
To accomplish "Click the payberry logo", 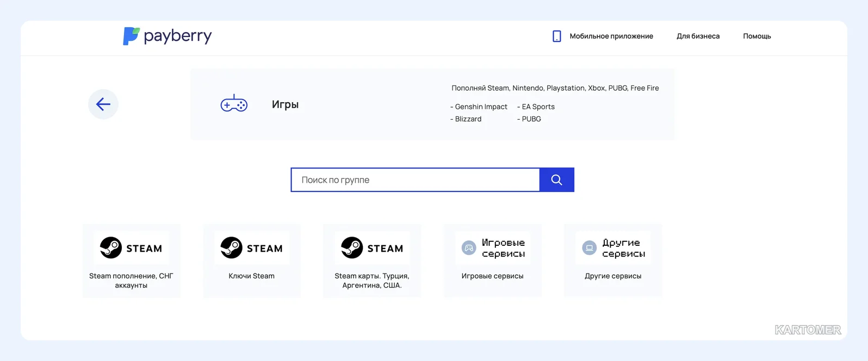I will [x=168, y=36].
